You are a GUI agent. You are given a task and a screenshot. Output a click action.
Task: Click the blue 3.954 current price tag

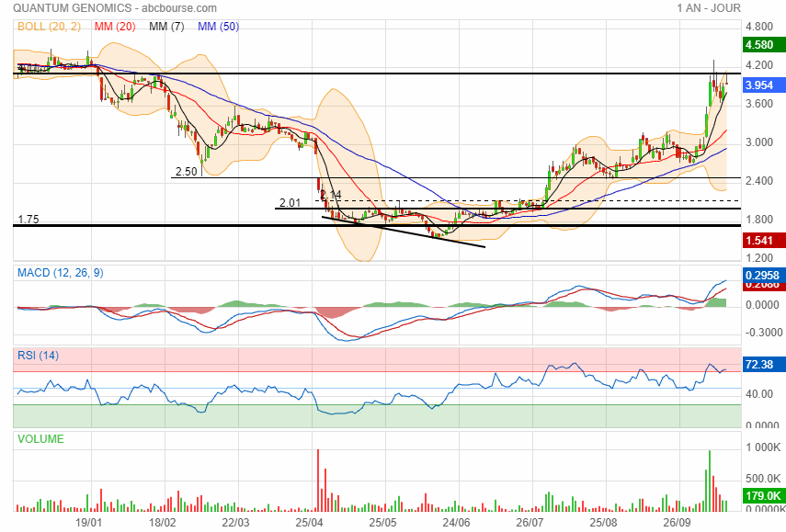(759, 85)
